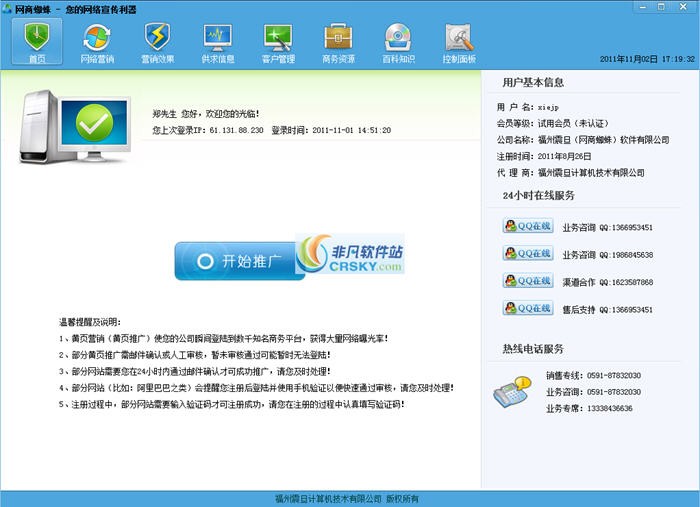Image resolution: width=700 pixels, height=507 pixels.
Task: Close the 网商蜘蛛 window
Action: [x=683, y=7]
